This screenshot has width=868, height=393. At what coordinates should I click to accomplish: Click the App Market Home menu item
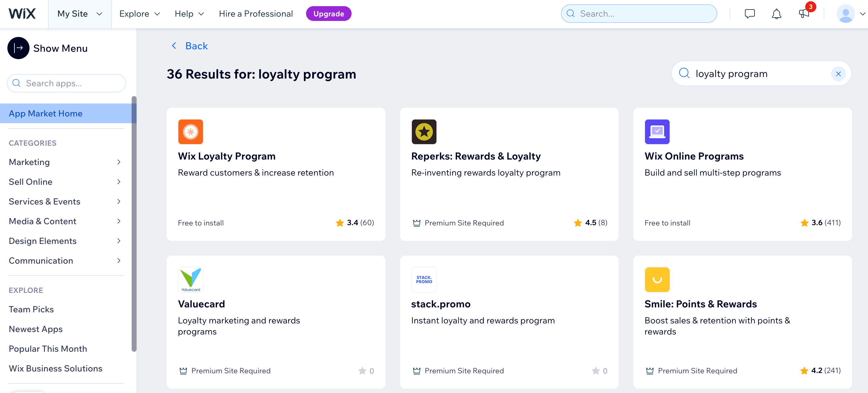[x=46, y=113]
